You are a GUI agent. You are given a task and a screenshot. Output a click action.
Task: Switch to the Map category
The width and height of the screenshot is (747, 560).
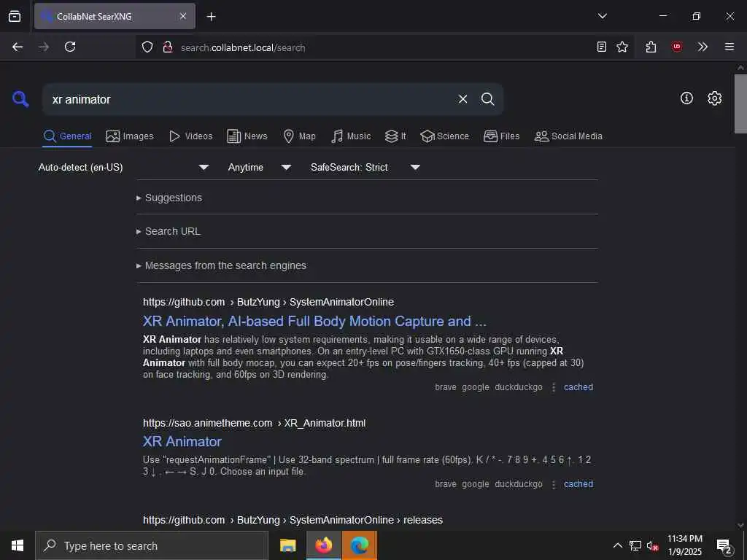299,136
